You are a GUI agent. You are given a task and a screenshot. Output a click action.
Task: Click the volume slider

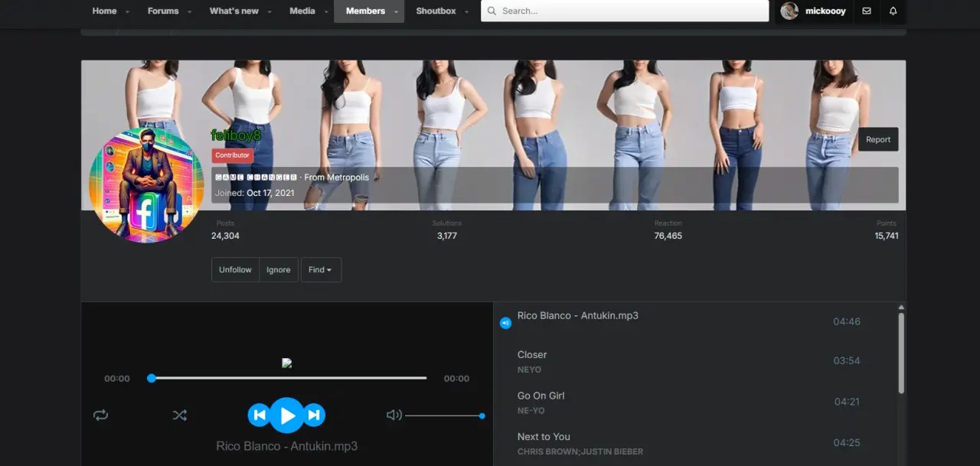coord(444,415)
